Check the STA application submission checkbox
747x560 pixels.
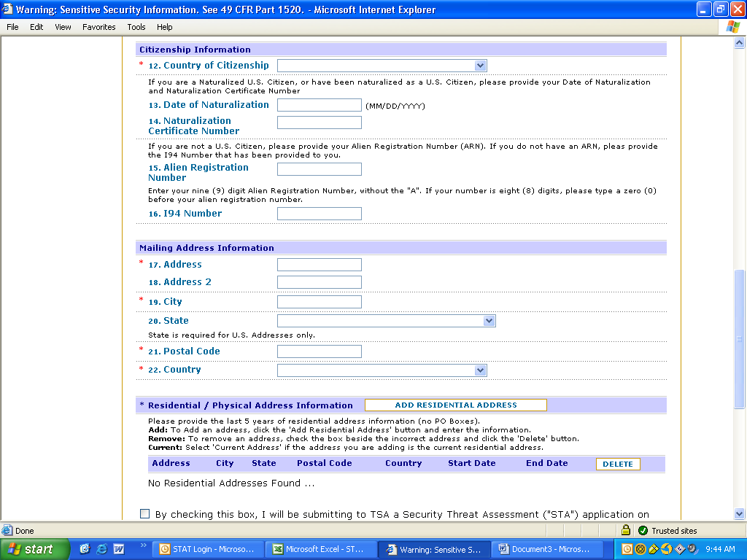point(144,514)
